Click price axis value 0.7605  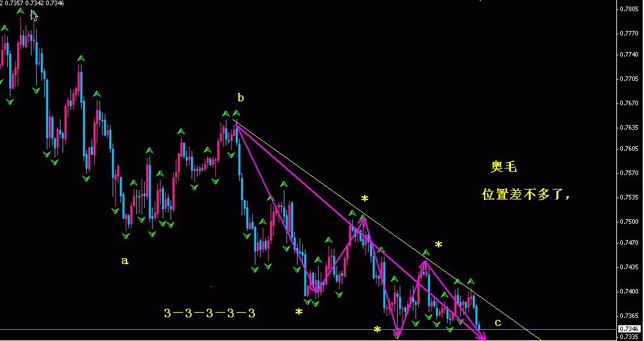click(630, 148)
